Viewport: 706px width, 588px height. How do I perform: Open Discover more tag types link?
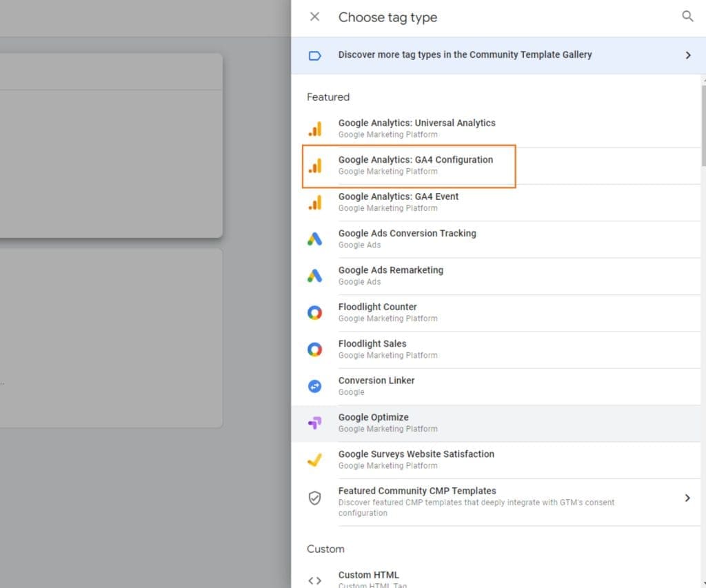click(x=464, y=54)
